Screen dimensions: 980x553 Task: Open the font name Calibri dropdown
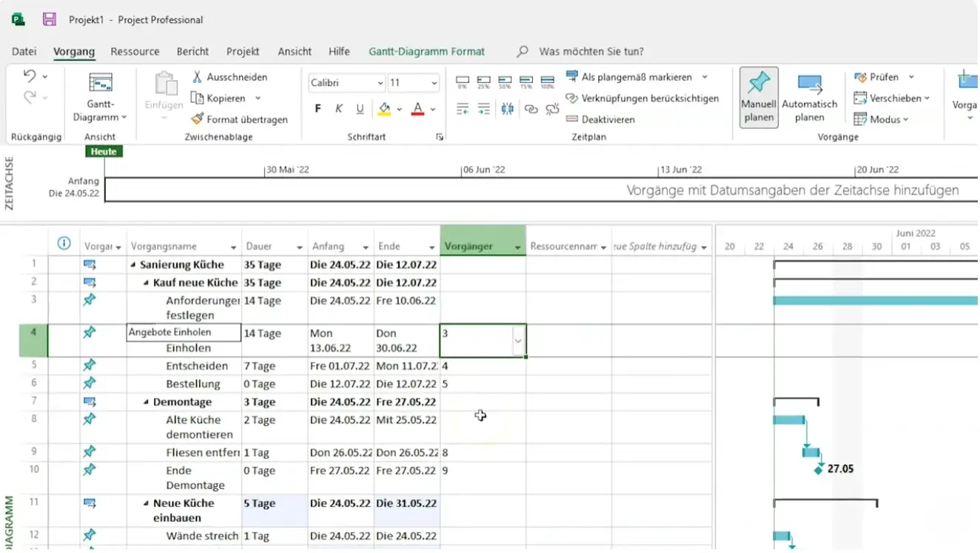pos(380,83)
